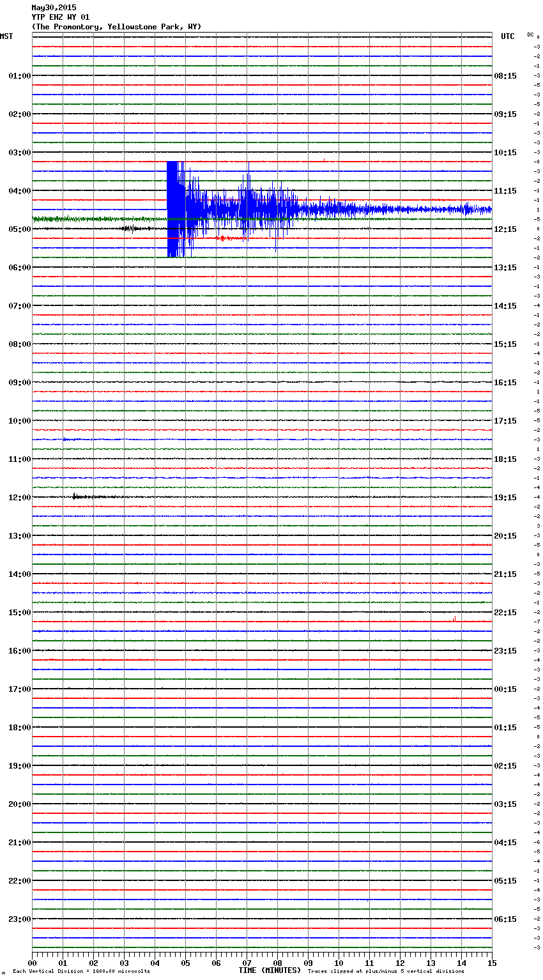Click the small black event on the 12:00 trace
The image size is (543, 980).
click(x=75, y=496)
